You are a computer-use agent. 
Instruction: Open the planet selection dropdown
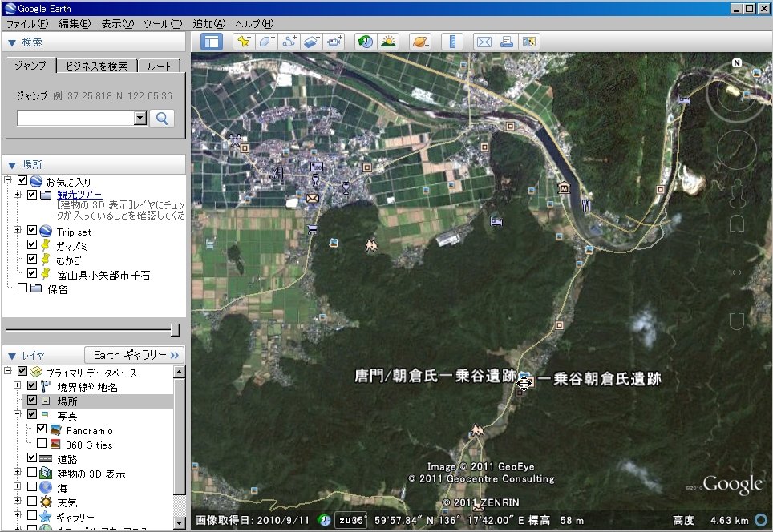click(420, 42)
